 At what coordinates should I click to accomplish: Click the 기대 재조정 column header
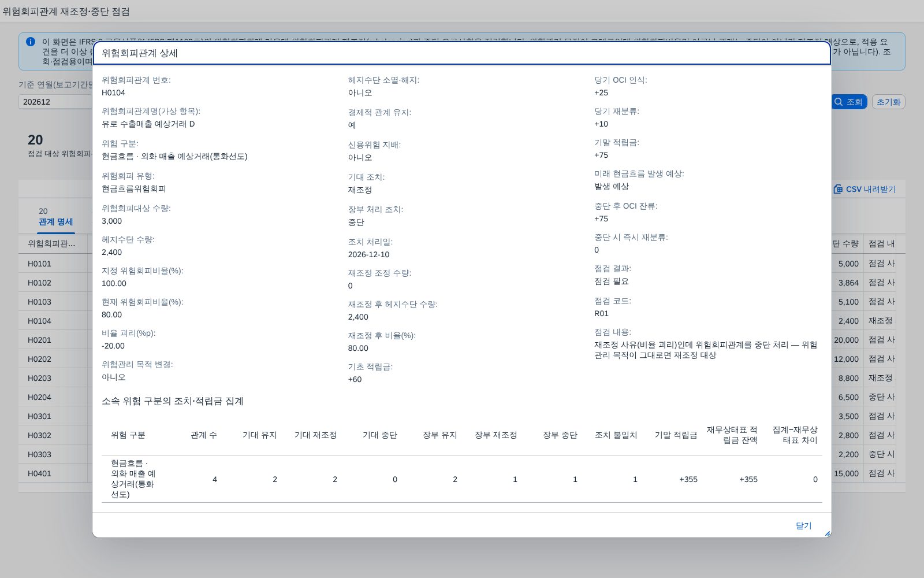point(315,435)
